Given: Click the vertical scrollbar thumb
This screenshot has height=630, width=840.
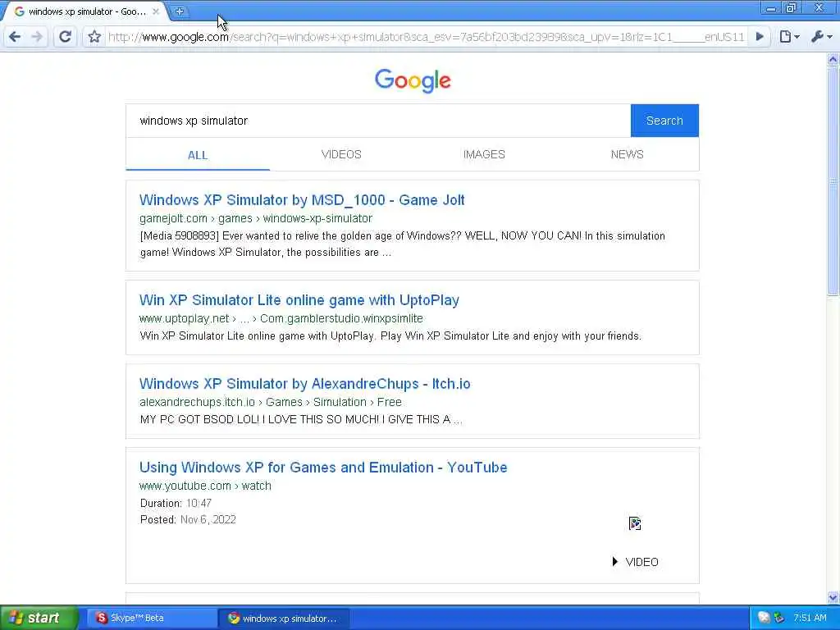Looking at the screenshot, I should pyautogui.click(x=833, y=180).
